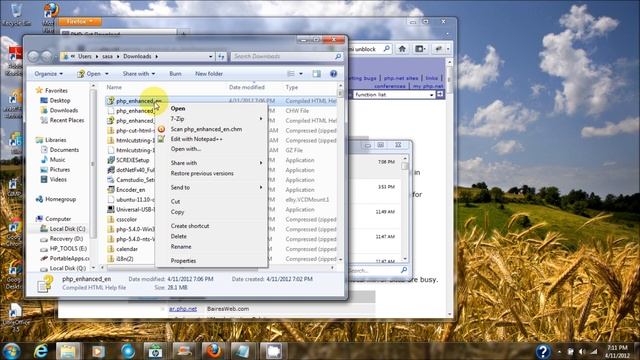Select Homegroup in navigation pane
640x360 pixels.
coord(60,199)
